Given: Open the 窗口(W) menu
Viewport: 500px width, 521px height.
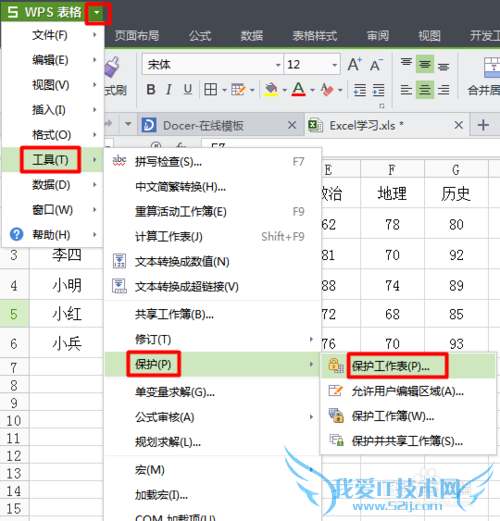Looking at the screenshot, I should click(x=53, y=210).
